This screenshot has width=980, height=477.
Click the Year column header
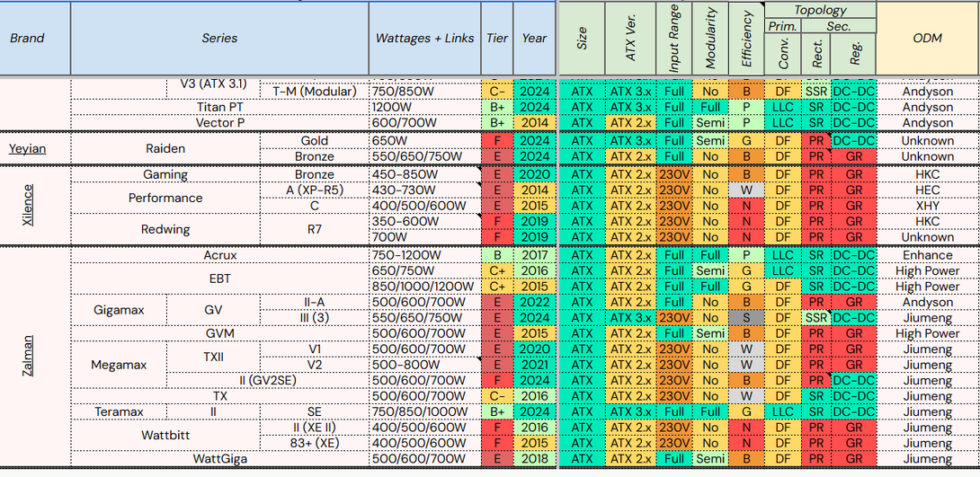click(534, 39)
